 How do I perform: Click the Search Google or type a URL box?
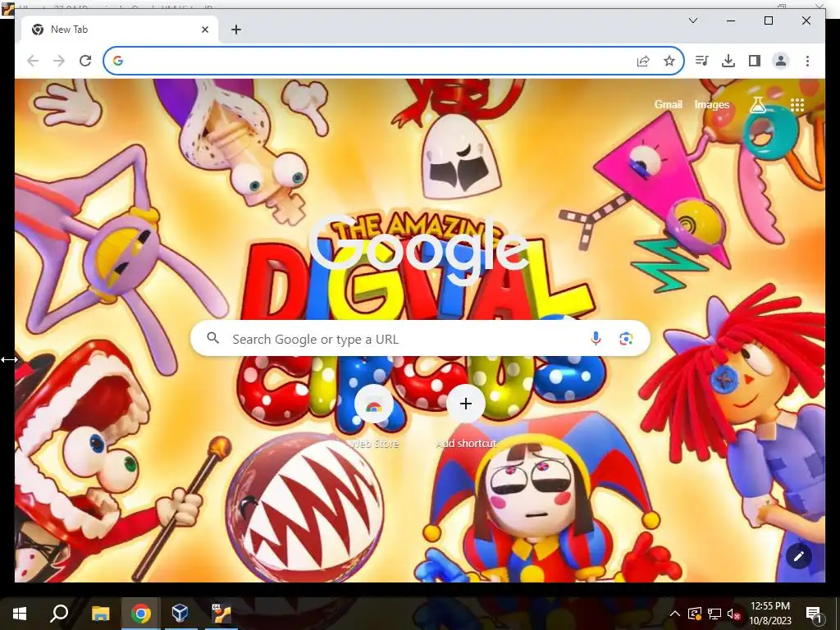click(x=421, y=339)
